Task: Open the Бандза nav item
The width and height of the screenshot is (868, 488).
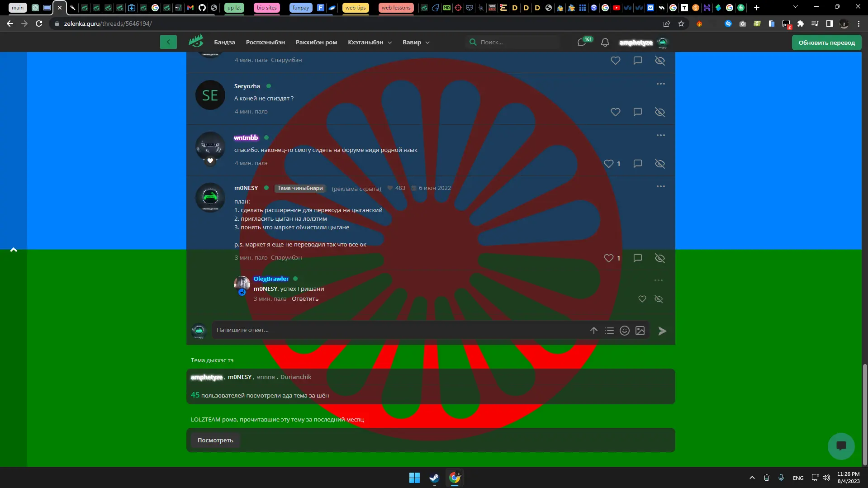Action: click(x=224, y=42)
